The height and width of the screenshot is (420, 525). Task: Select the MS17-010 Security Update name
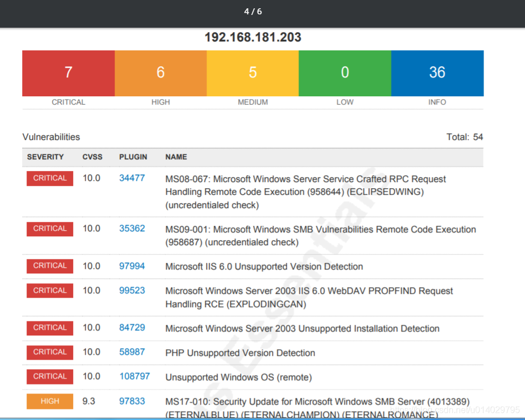(317, 407)
